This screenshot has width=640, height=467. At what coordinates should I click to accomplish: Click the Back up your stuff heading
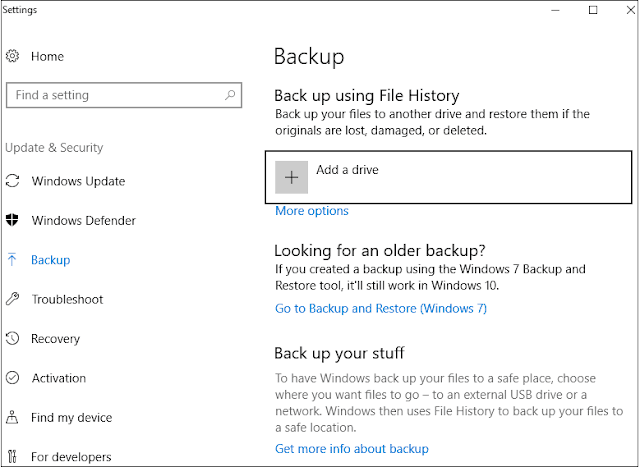click(x=339, y=353)
